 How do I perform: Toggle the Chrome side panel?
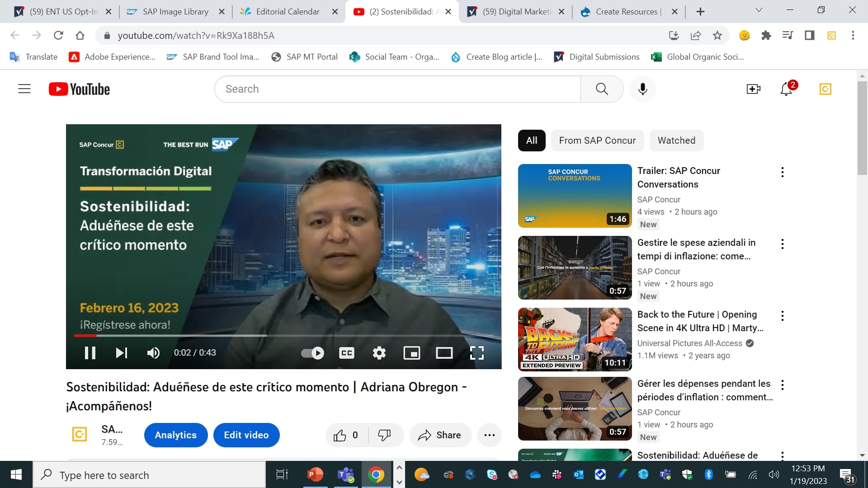coord(810,35)
